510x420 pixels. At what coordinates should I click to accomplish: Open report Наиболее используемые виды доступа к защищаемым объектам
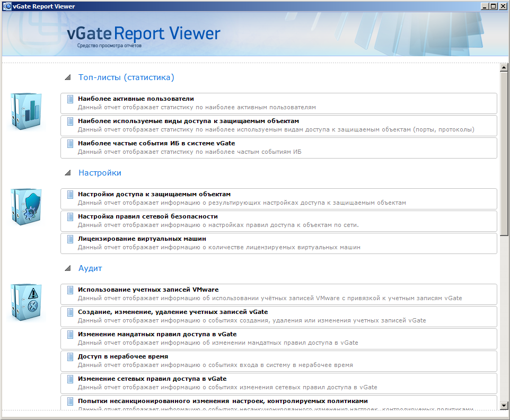[279, 126]
